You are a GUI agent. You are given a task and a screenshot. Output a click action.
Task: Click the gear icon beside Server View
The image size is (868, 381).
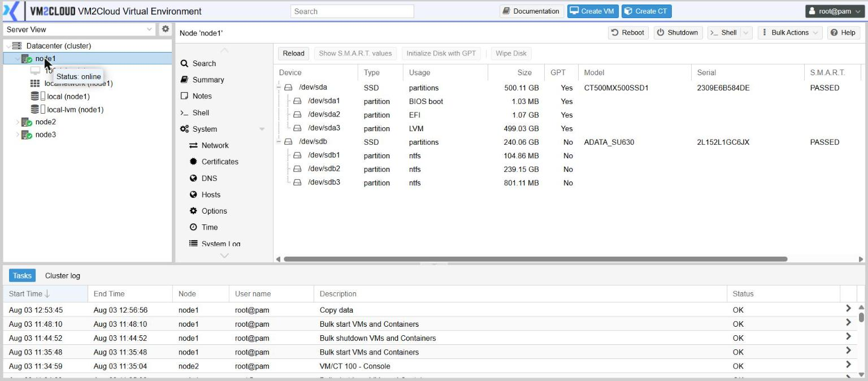click(165, 29)
